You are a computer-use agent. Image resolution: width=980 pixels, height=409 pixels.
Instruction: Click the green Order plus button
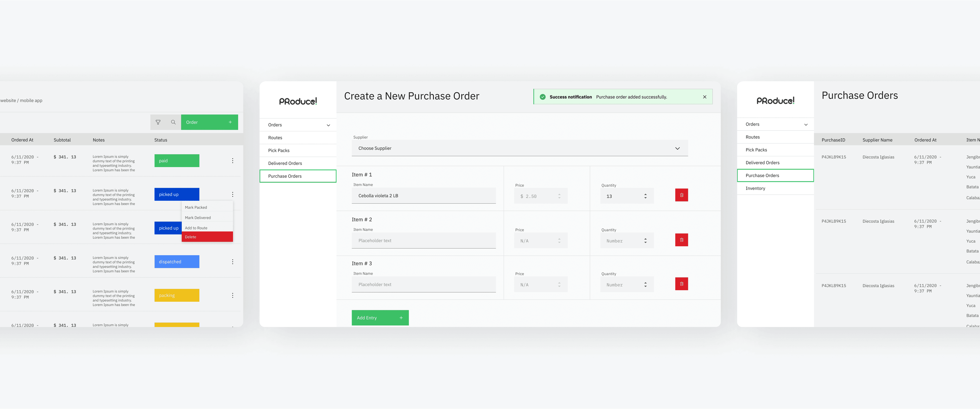click(210, 122)
